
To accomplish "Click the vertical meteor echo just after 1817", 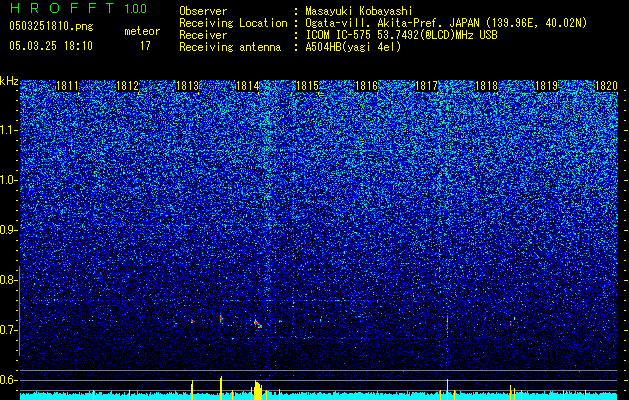I will (447, 323).
